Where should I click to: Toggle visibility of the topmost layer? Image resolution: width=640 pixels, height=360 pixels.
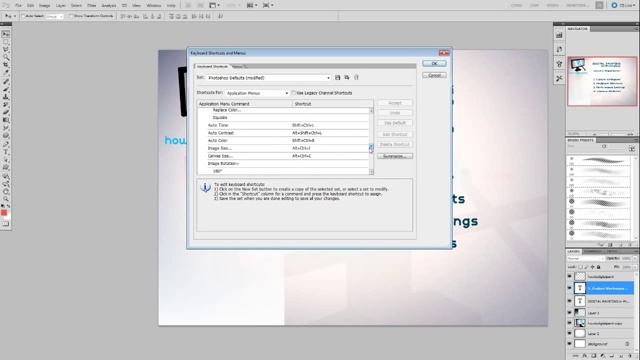pos(570,276)
